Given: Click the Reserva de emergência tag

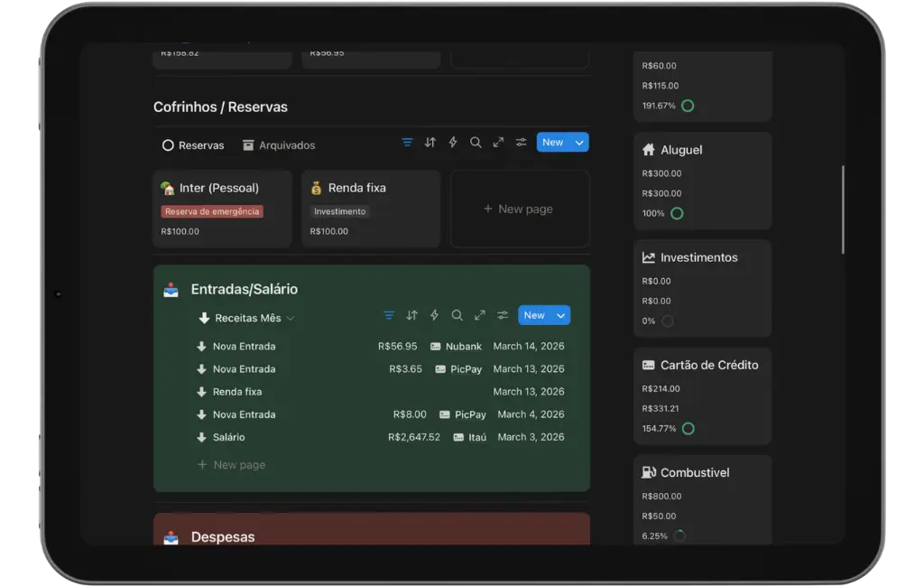Looking at the screenshot, I should [212, 211].
